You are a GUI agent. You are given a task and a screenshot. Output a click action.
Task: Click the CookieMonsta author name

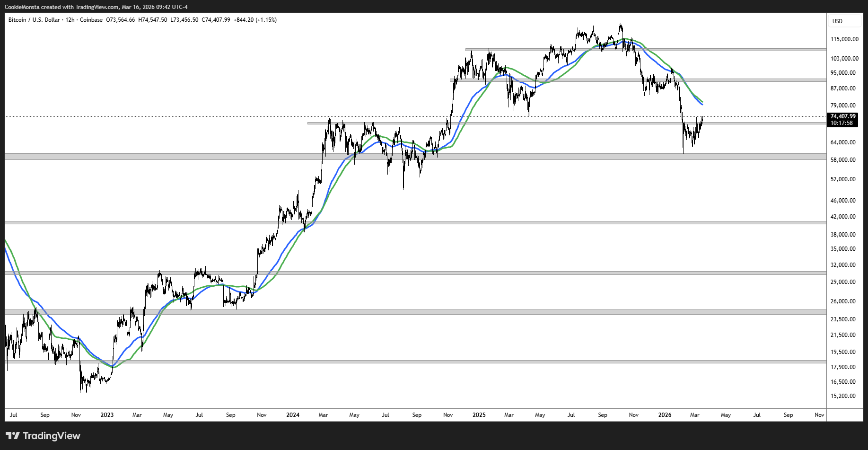[22, 7]
